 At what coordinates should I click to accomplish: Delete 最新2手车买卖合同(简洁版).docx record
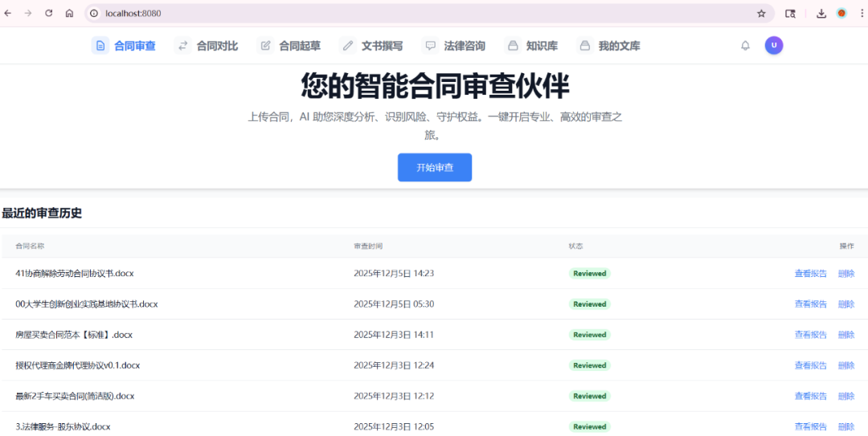point(845,396)
